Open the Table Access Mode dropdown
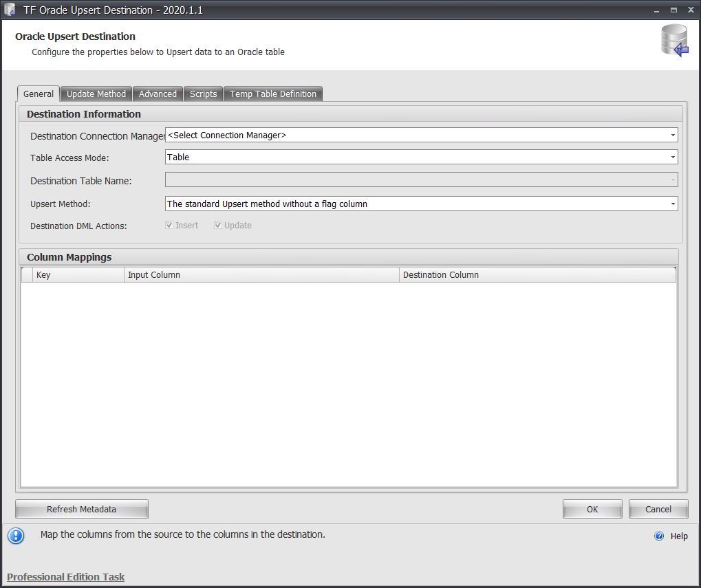 pyautogui.click(x=672, y=157)
